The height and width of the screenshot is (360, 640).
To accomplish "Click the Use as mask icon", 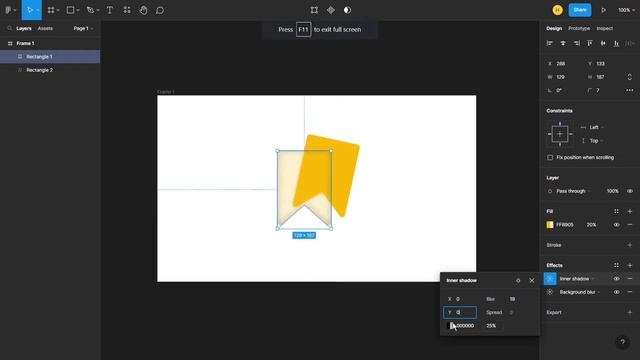I will click(347, 10).
